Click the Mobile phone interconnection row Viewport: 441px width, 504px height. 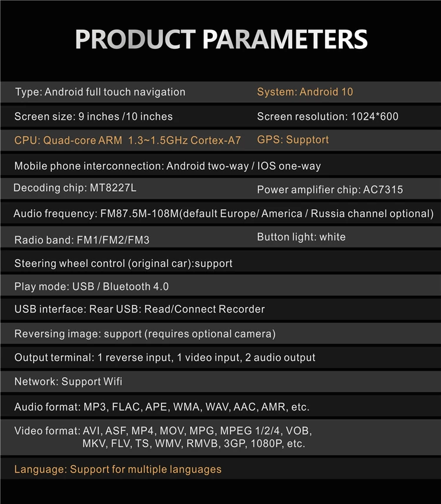[168, 166]
